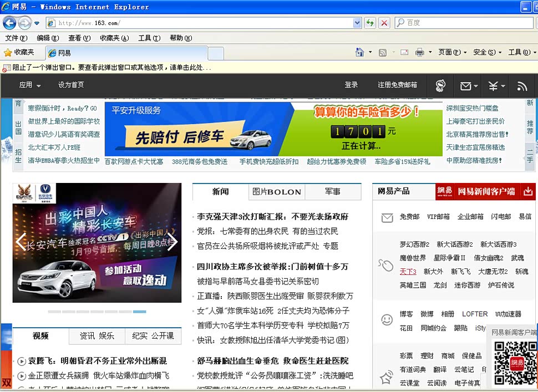Click the Print icon in command bar
The height and width of the screenshot is (392, 538).
pyautogui.click(x=420, y=52)
